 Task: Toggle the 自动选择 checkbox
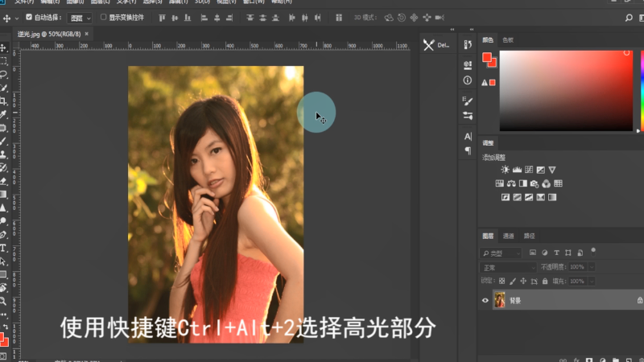click(29, 17)
